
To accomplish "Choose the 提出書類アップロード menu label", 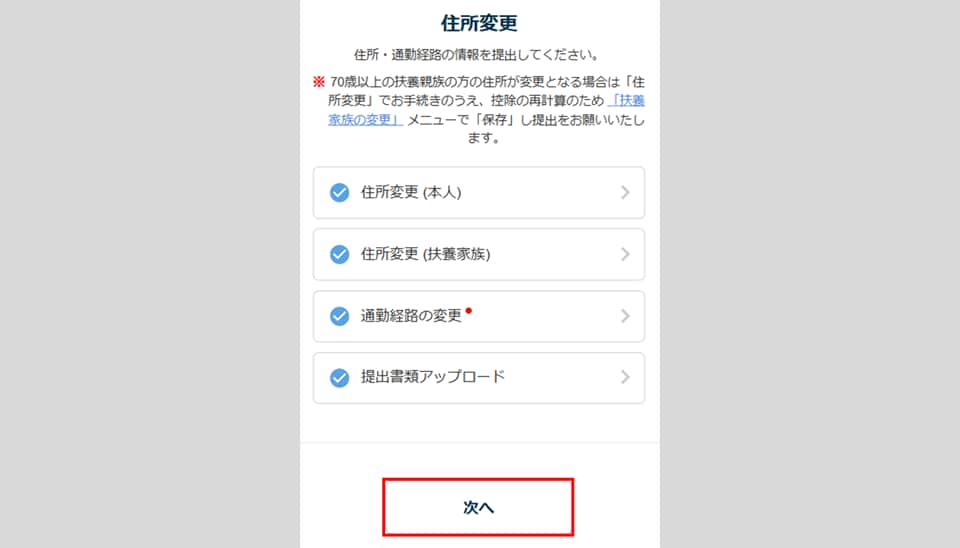I will point(432,378).
